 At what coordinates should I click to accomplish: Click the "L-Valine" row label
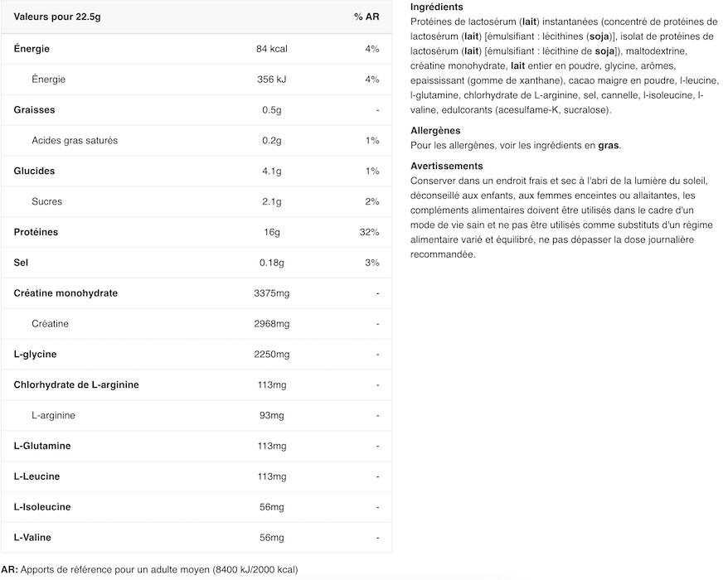[32, 538]
